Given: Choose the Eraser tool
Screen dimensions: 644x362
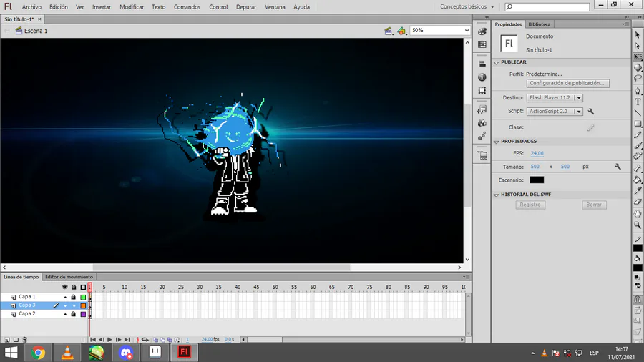Looking at the screenshot, I should pyautogui.click(x=638, y=202).
